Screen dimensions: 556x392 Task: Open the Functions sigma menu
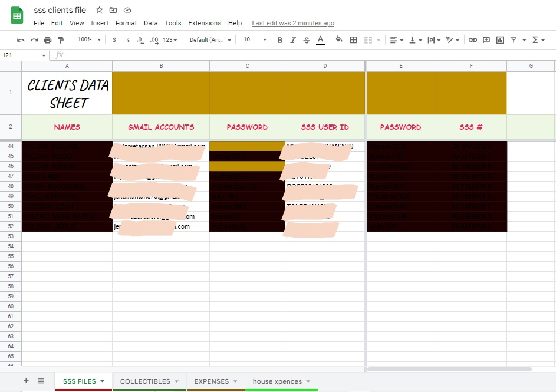[x=538, y=40]
